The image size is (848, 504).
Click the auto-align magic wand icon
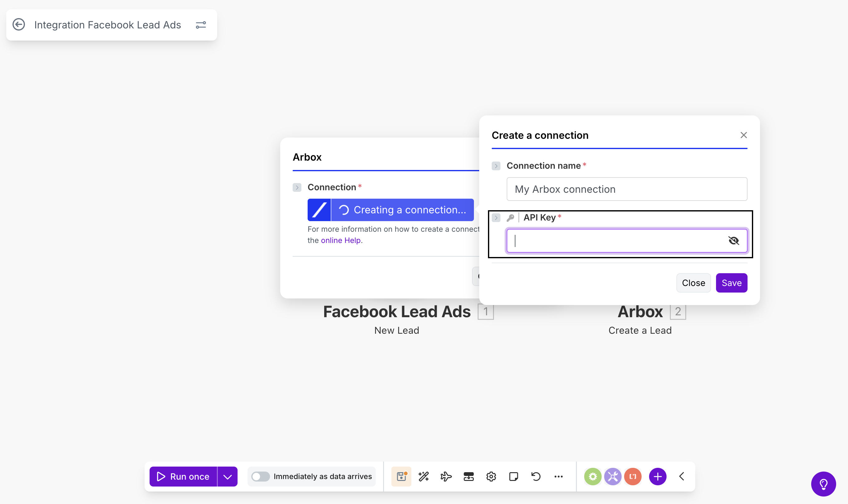[x=424, y=477]
